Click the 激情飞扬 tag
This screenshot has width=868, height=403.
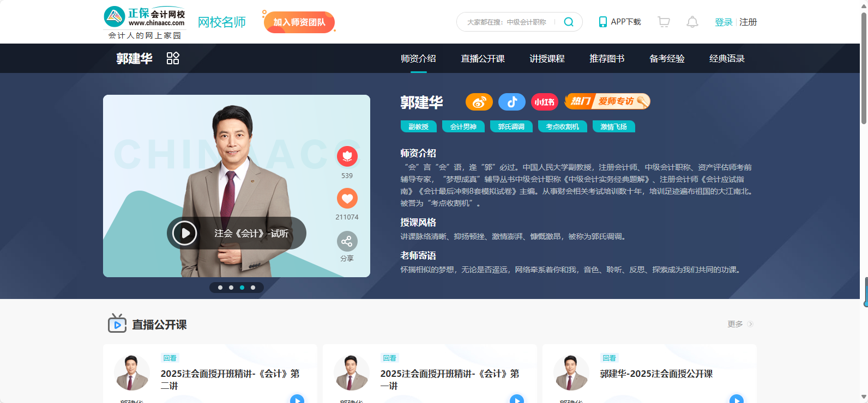(x=614, y=126)
